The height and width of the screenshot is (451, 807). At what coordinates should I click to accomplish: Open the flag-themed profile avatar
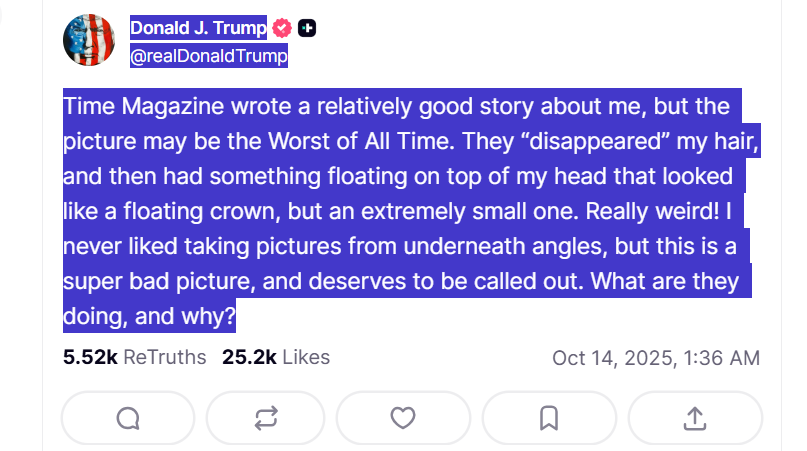pos(90,41)
